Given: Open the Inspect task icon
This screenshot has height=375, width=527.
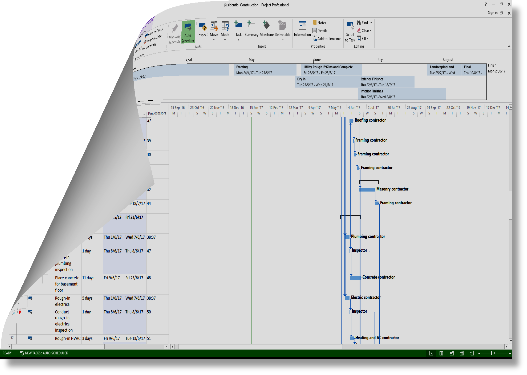Looking at the screenshot, I should [x=202, y=29].
